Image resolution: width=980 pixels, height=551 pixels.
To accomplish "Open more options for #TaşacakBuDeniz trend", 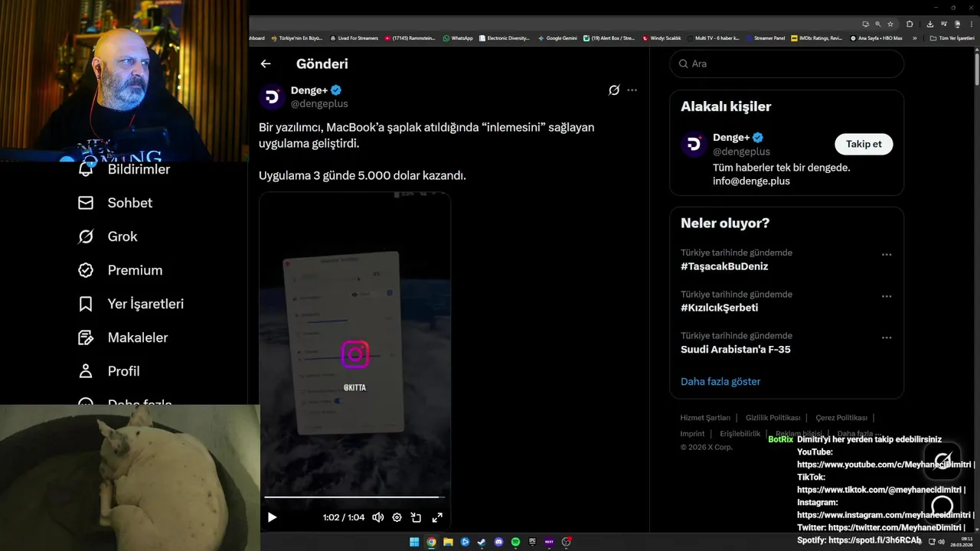I will click(887, 255).
